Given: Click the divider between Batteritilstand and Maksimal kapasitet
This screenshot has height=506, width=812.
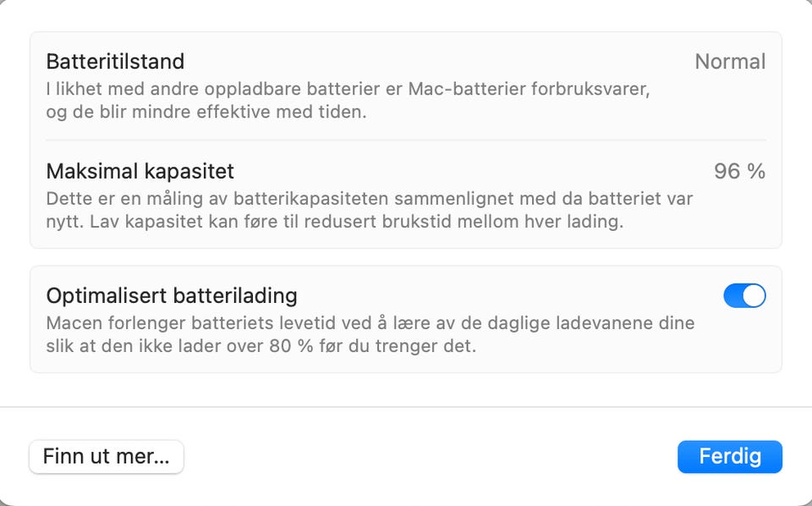Looking at the screenshot, I should click(406, 140).
